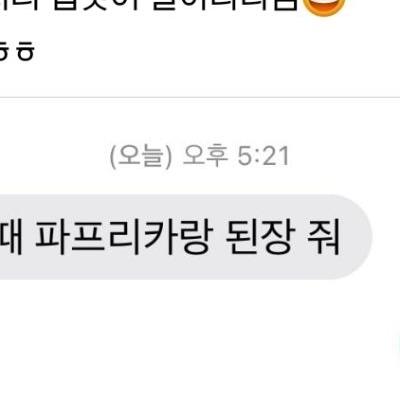Click the partially visible top message text
Screen dimensions: 400x400
[x=148, y=6]
